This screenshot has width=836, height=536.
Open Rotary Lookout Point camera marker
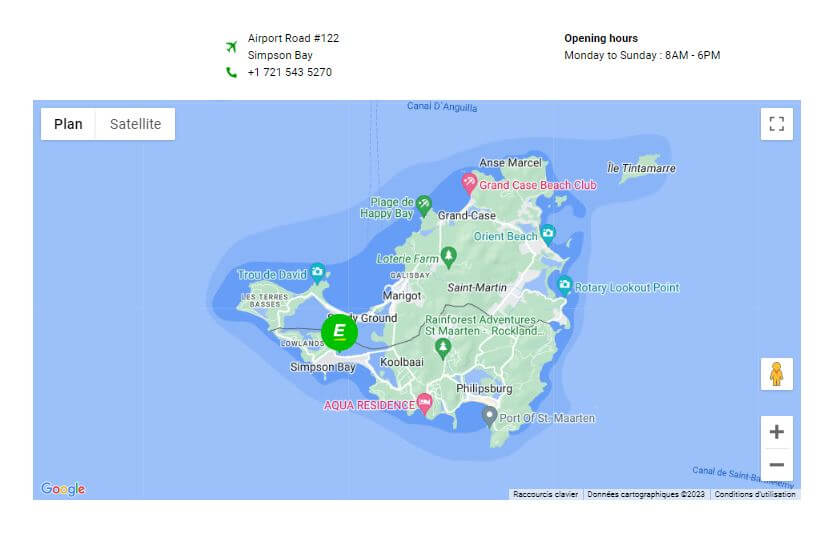point(564,285)
